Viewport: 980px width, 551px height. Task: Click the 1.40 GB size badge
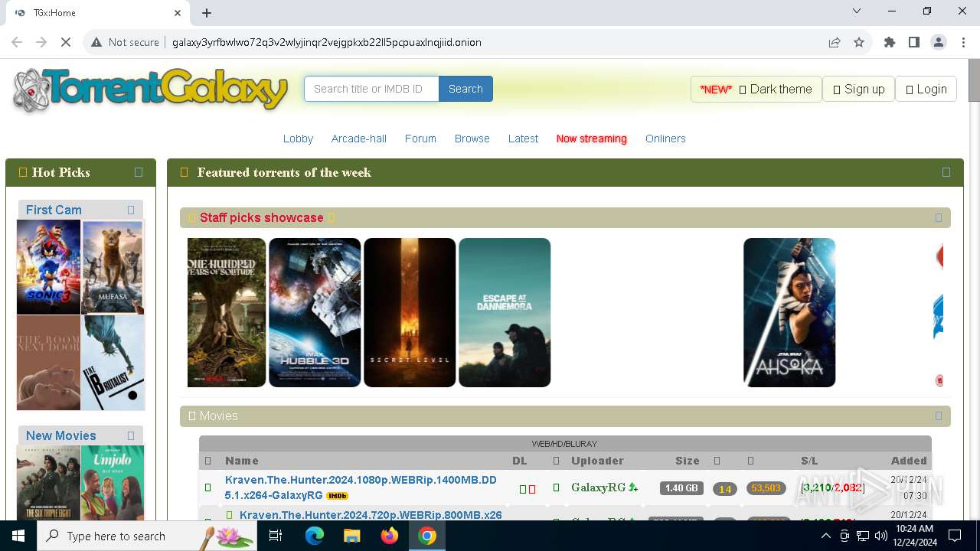[x=681, y=488]
